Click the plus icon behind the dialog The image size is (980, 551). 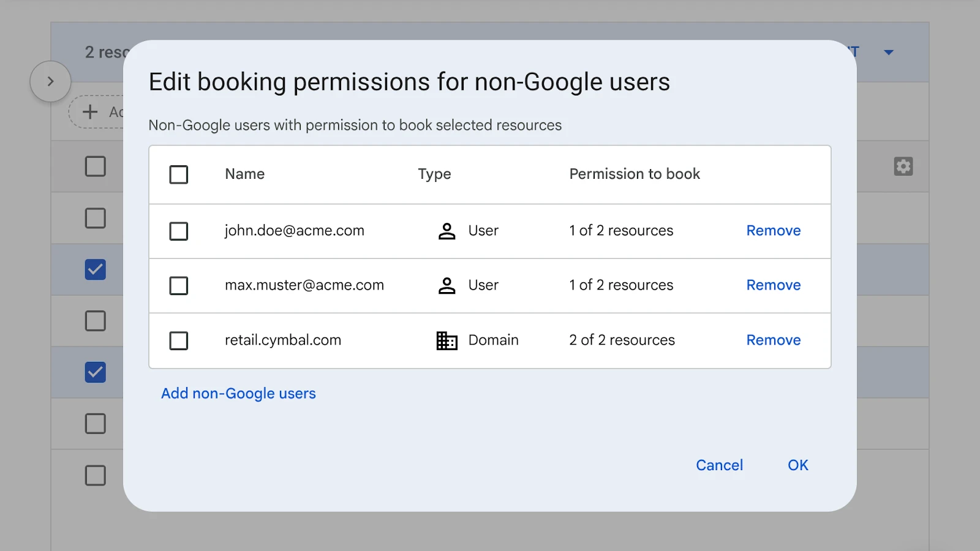tap(90, 112)
